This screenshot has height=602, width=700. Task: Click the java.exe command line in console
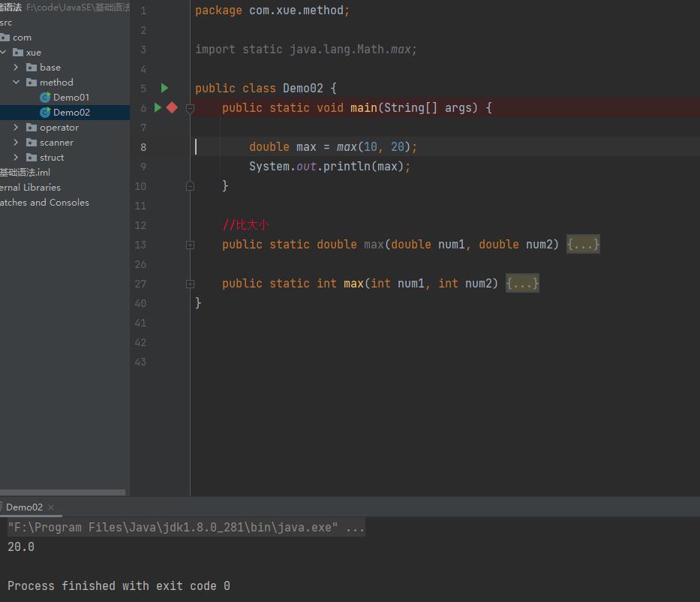pyautogui.click(x=186, y=527)
